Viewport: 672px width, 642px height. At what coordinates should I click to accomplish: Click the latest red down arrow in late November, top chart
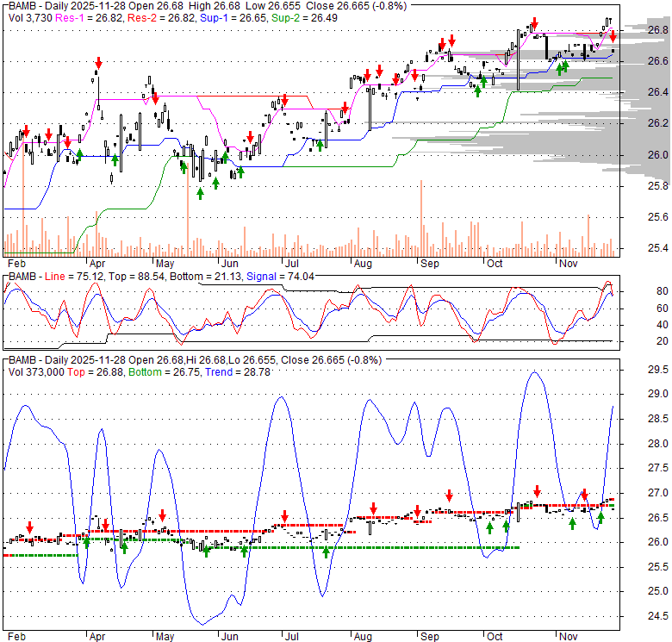click(x=613, y=36)
